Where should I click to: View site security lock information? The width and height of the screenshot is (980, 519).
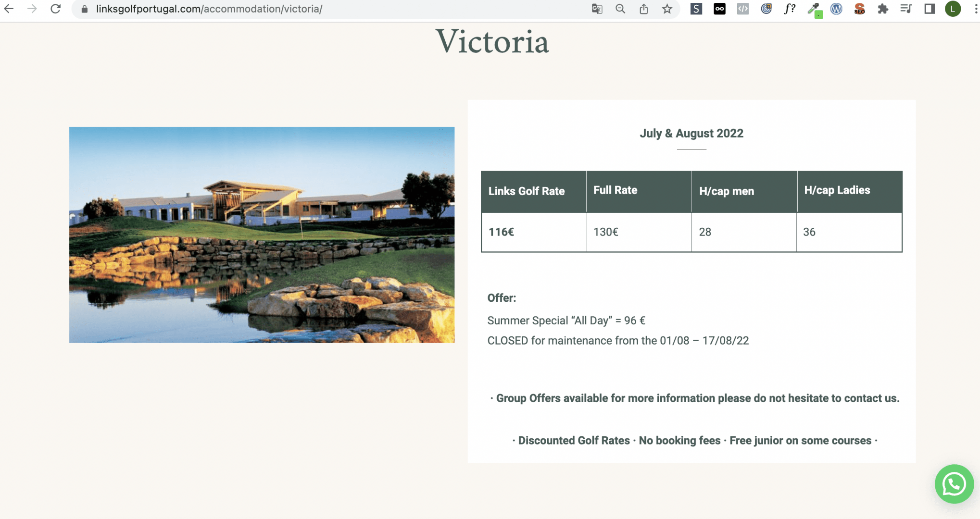[x=85, y=9]
